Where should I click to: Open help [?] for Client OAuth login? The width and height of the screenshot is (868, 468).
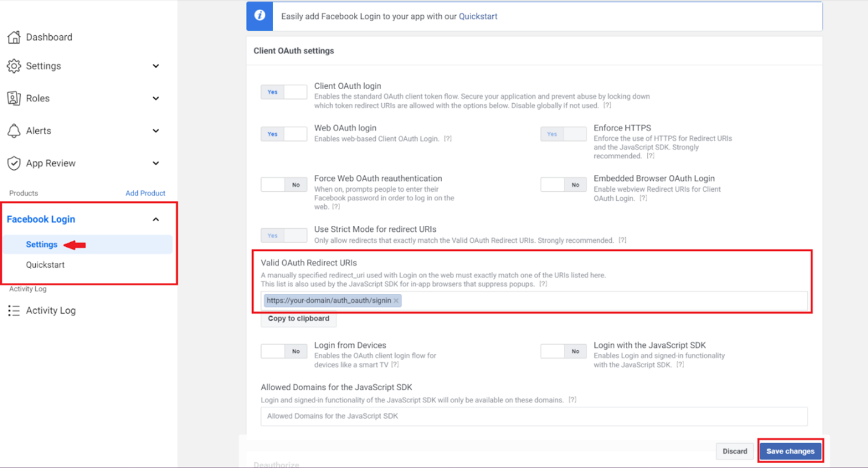[x=607, y=105]
